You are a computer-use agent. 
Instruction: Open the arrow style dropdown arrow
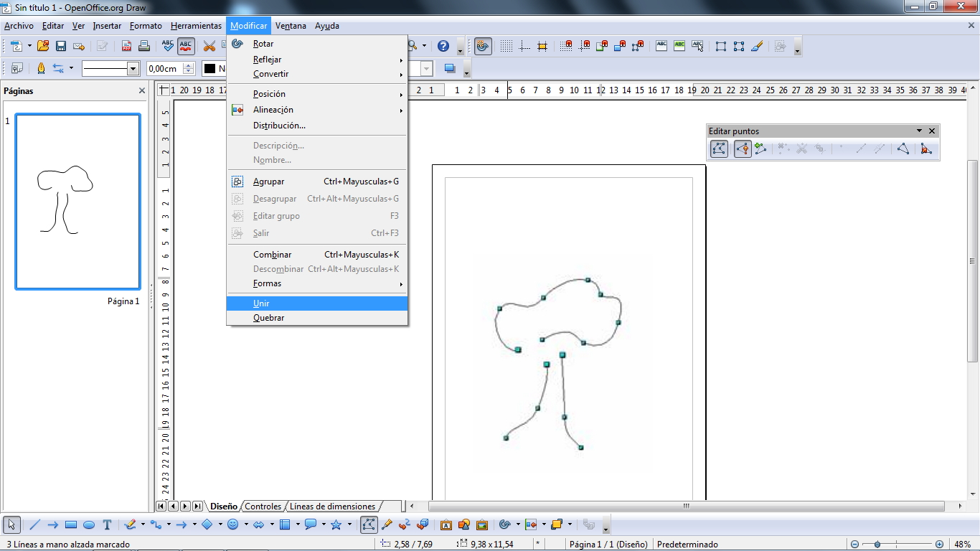click(x=71, y=69)
